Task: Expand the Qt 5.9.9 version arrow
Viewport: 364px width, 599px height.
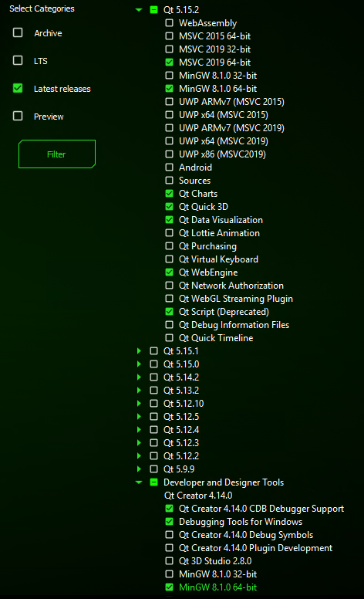Action: 139,469
